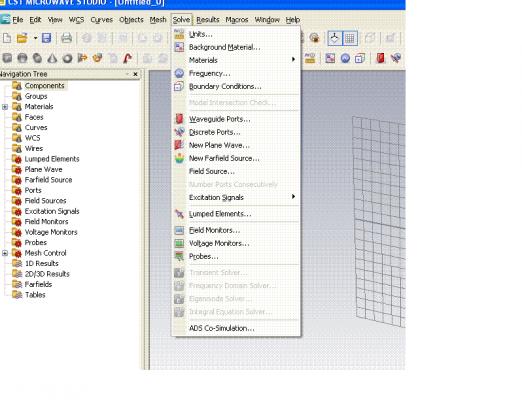522x400 pixels.
Task: Open the Window menu
Action: [x=267, y=20]
